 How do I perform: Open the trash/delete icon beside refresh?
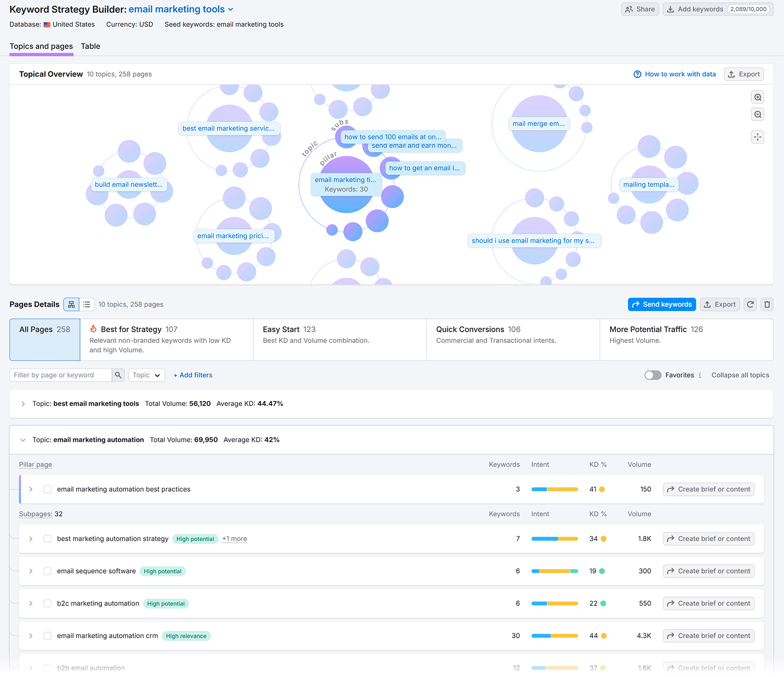[767, 304]
